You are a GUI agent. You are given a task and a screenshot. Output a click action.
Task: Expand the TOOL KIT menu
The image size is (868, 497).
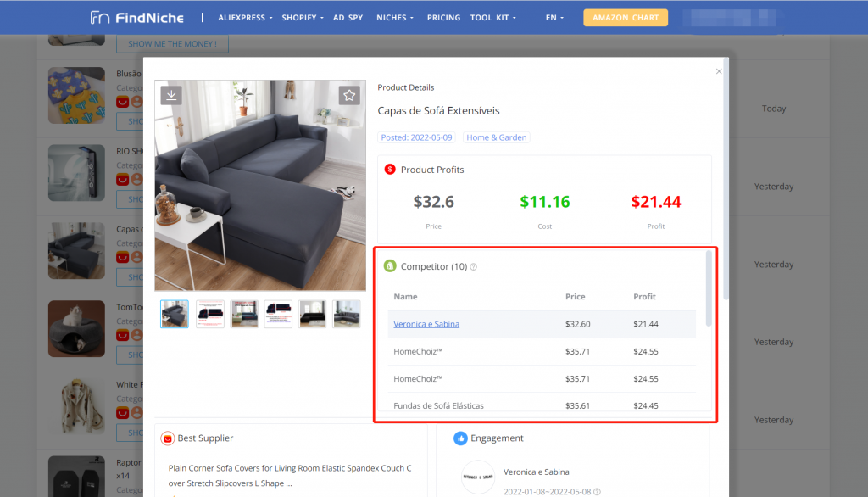pyautogui.click(x=492, y=18)
